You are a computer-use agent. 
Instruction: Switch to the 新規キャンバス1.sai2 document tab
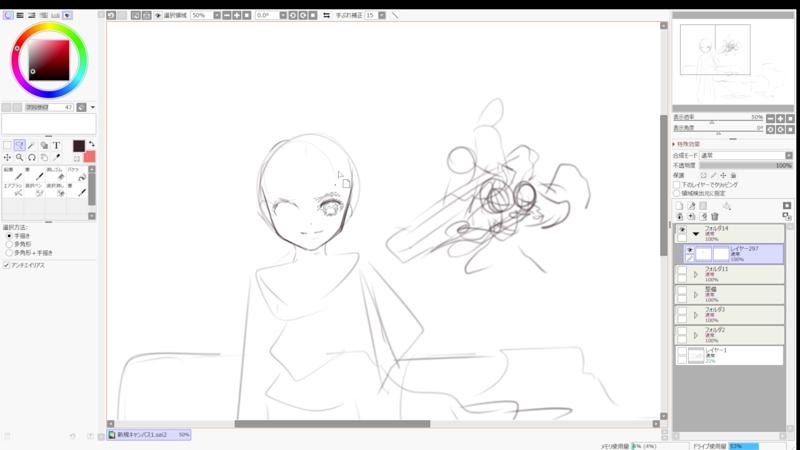point(150,435)
